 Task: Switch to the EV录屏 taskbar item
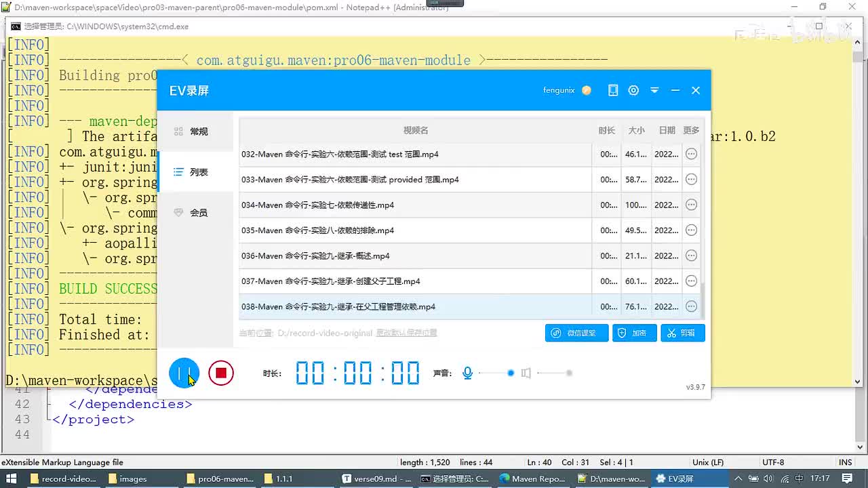point(689,479)
